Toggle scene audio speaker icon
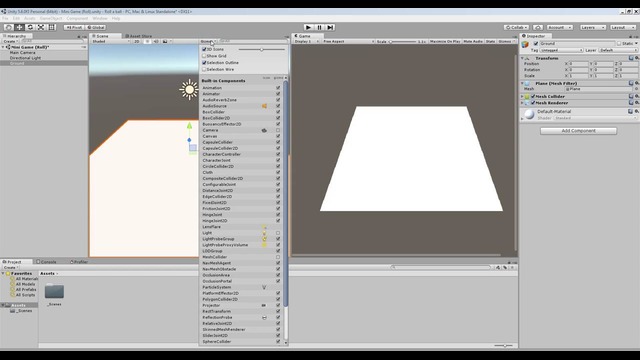 pos(156,42)
